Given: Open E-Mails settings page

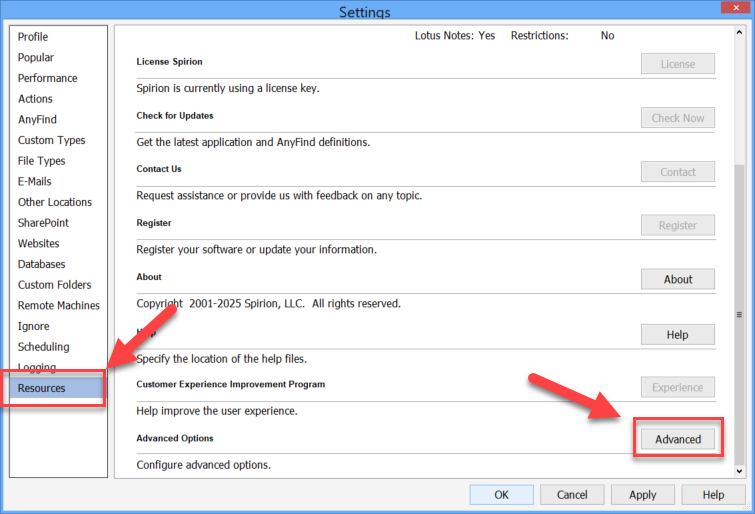Looking at the screenshot, I should pos(35,182).
